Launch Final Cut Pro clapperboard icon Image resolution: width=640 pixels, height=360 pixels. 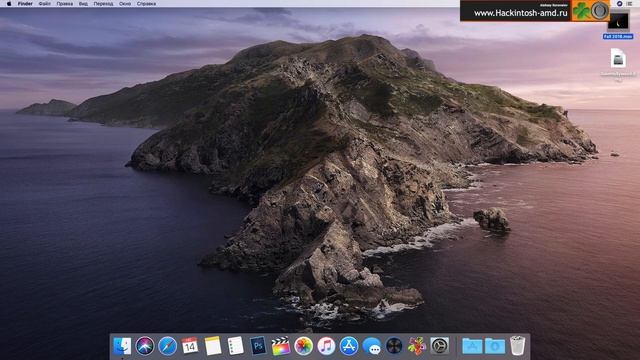point(281,346)
